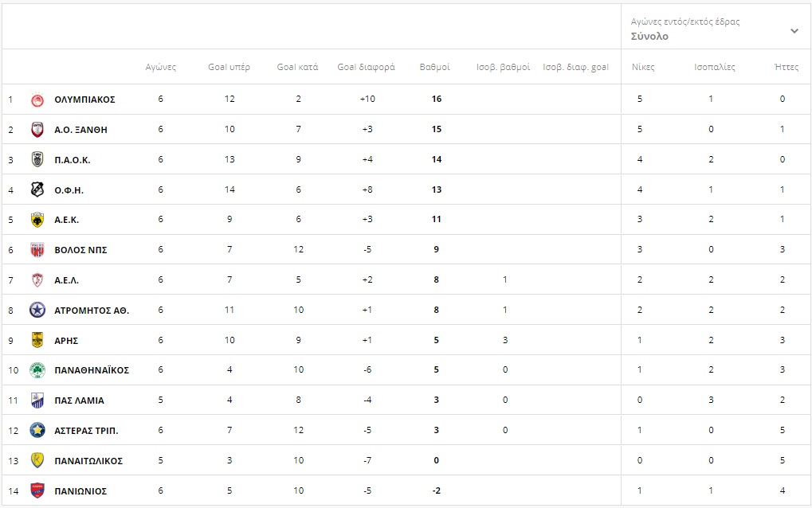The width and height of the screenshot is (812, 508).
Task: Click the dropdown chevron arrow
Action: (794, 31)
